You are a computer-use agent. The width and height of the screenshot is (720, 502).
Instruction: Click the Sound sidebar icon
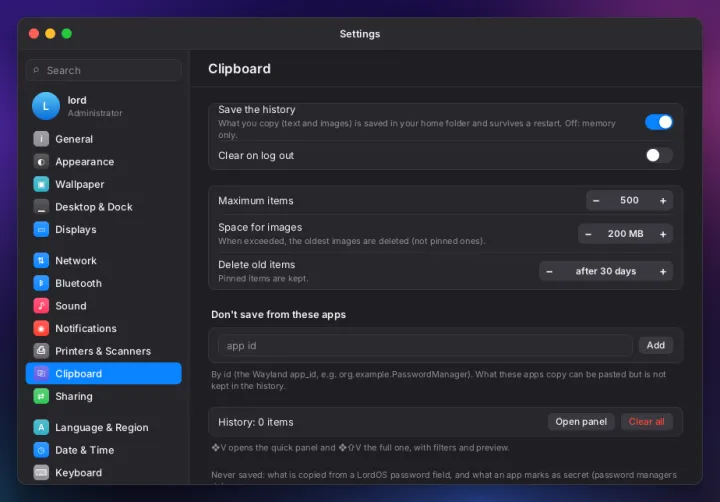tap(41, 305)
